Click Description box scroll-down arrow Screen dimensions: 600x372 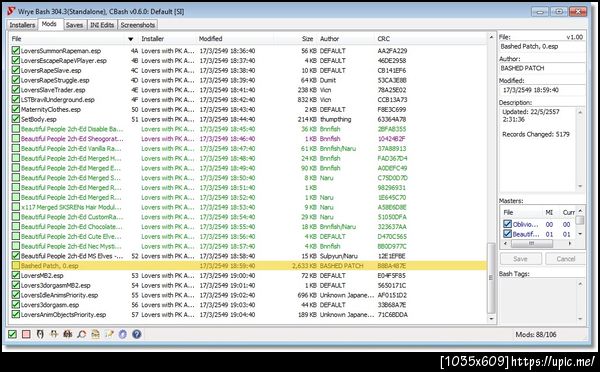pyautogui.click(x=580, y=186)
